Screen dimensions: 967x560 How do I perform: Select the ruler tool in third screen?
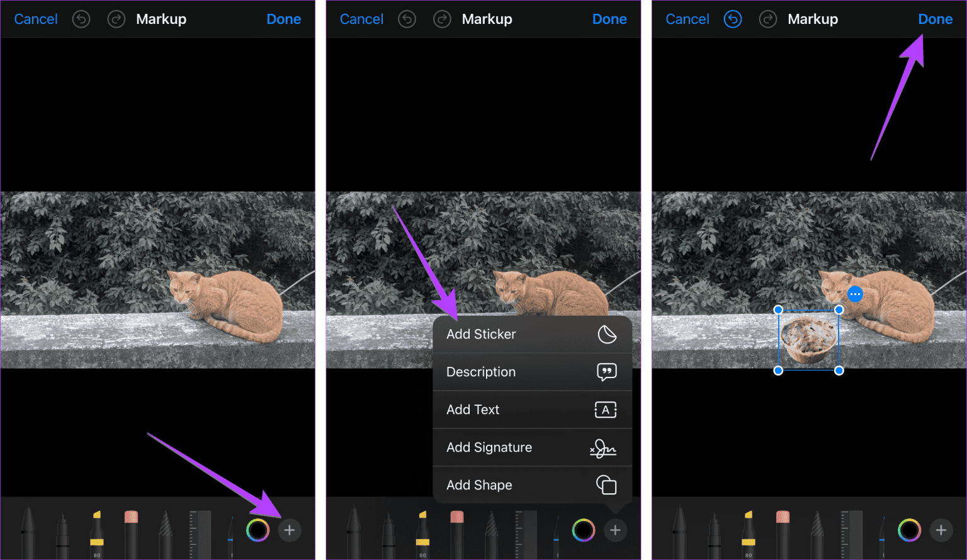click(852, 535)
